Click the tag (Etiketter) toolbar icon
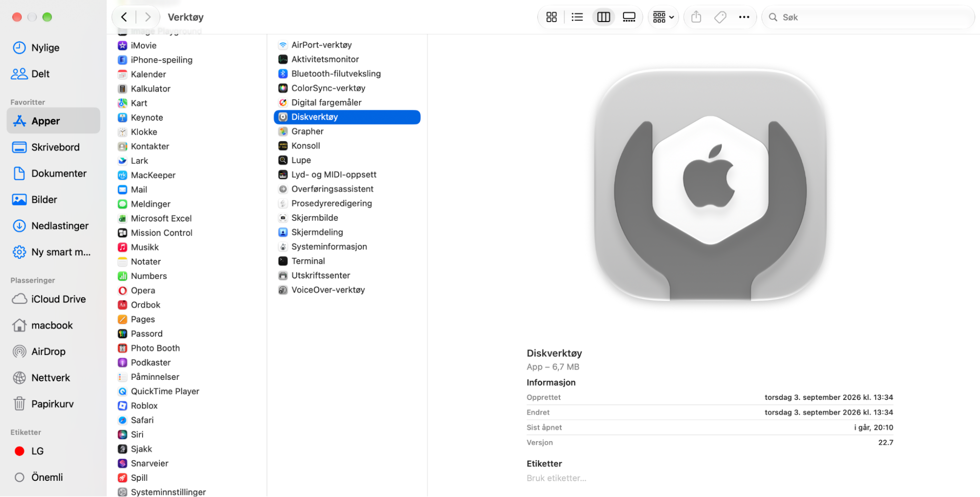This screenshot has height=497, width=980. click(x=720, y=17)
